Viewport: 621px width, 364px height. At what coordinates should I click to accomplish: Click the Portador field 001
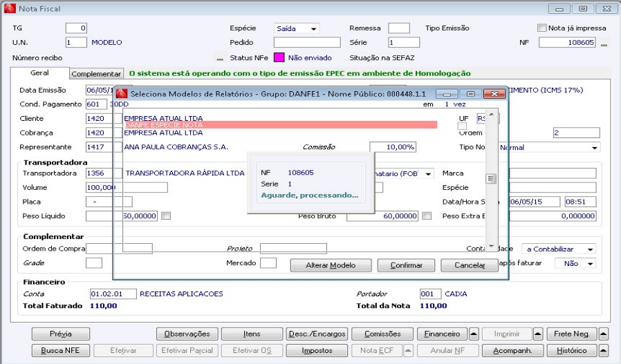click(431, 294)
